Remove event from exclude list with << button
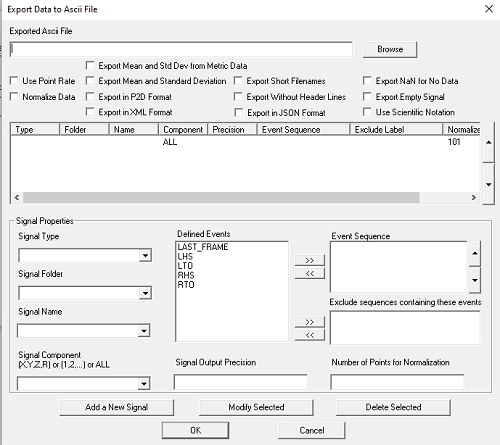Screen dimensions: 500x445 [x=309, y=335]
